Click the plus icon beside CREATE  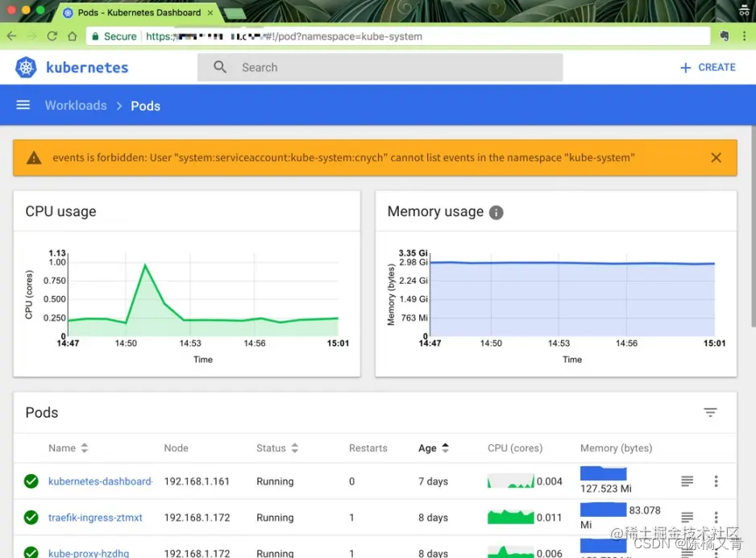685,68
